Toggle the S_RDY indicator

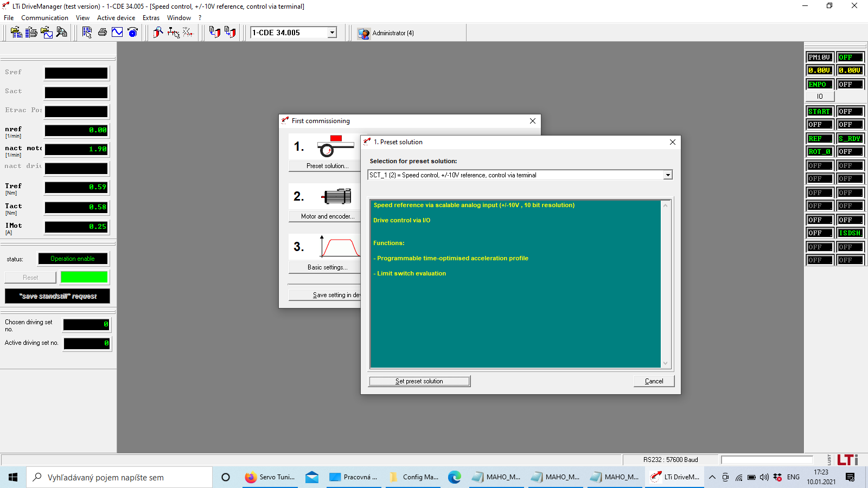coord(850,138)
